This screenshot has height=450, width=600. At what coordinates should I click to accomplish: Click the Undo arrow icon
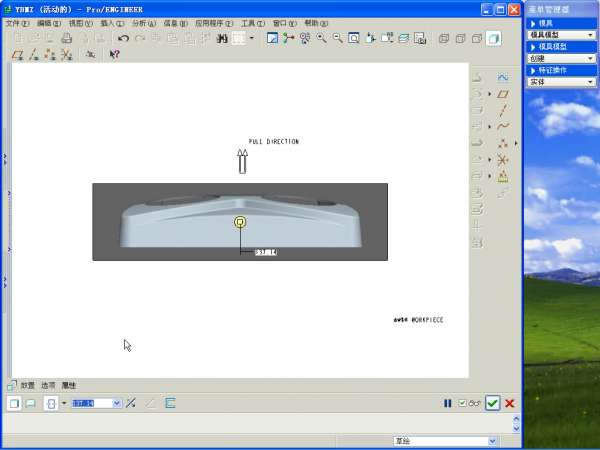click(123, 38)
